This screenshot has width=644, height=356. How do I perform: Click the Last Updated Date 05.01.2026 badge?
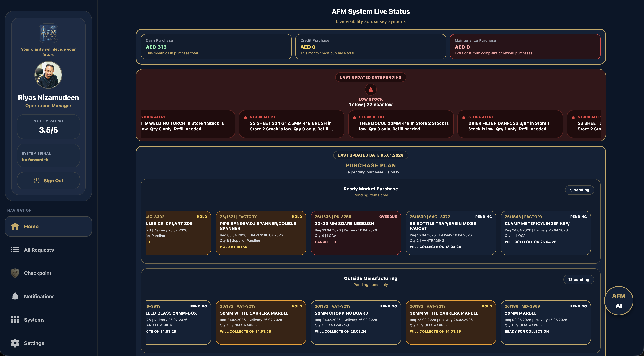click(370, 155)
